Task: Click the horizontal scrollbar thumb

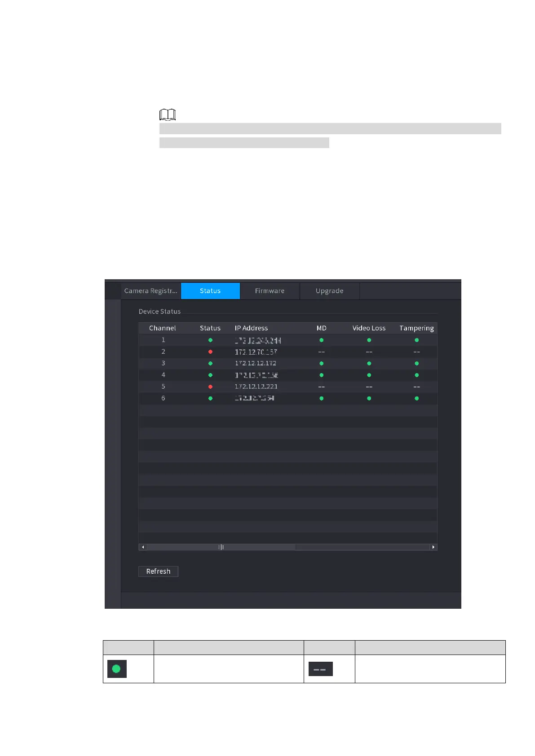Action: click(221, 547)
